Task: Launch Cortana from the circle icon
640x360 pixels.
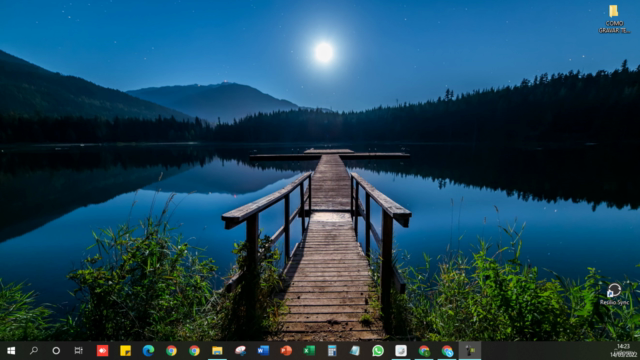Action: point(56,351)
